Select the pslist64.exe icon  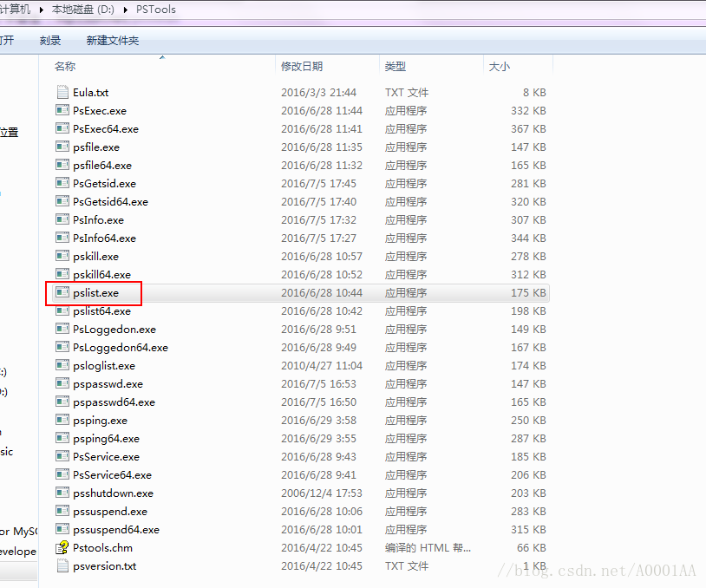click(62, 310)
